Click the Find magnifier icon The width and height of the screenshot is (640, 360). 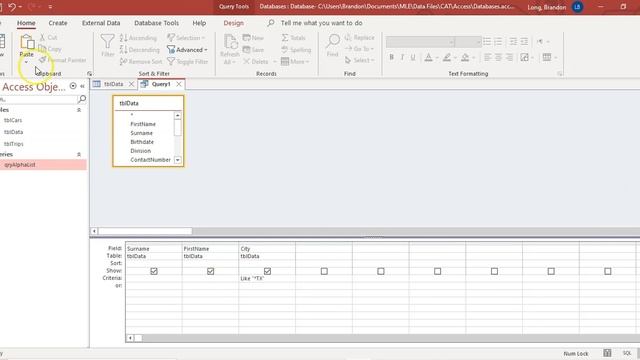[x=333, y=41]
